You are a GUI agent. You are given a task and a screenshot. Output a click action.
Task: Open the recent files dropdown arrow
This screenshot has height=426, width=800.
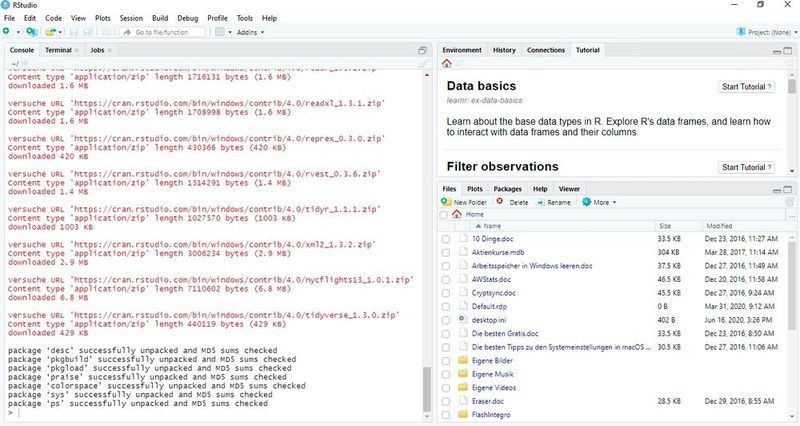[60, 32]
